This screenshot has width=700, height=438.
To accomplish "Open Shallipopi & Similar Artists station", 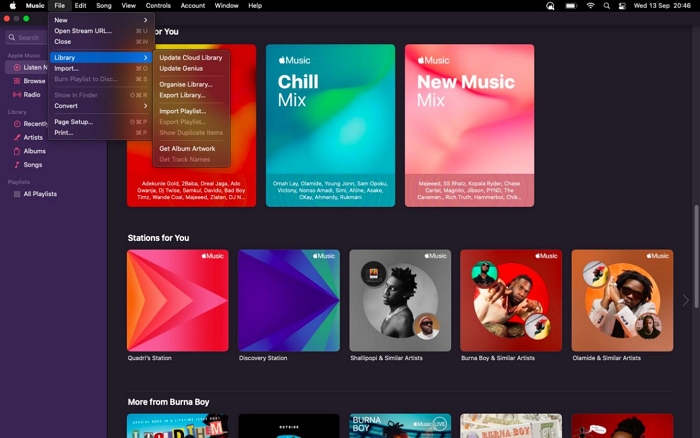I will (400, 300).
